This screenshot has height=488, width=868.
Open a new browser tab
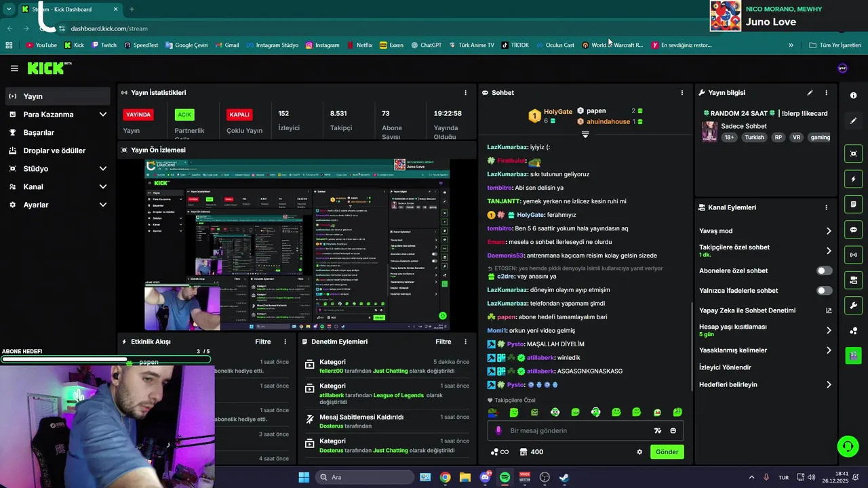[x=132, y=9]
